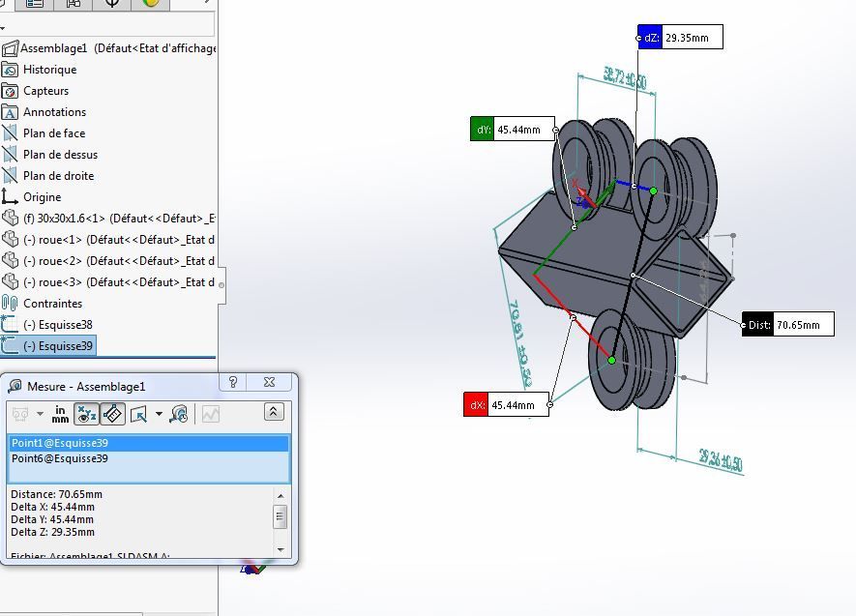This screenshot has height=616, width=856.
Task: Collapse the Mesure dialog with the chevron button
Action: pyautogui.click(x=274, y=411)
